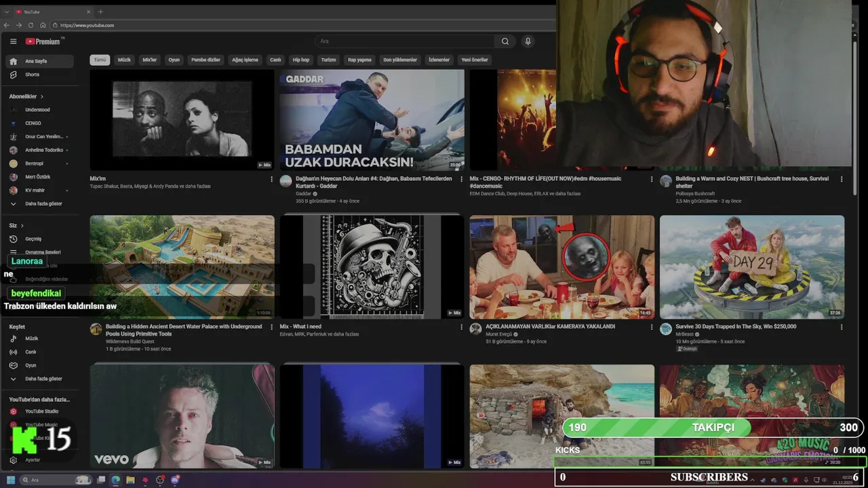Open File Explorer from taskbar
Image resolution: width=868 pixels, height=488 pixels.
coord(130,480)
